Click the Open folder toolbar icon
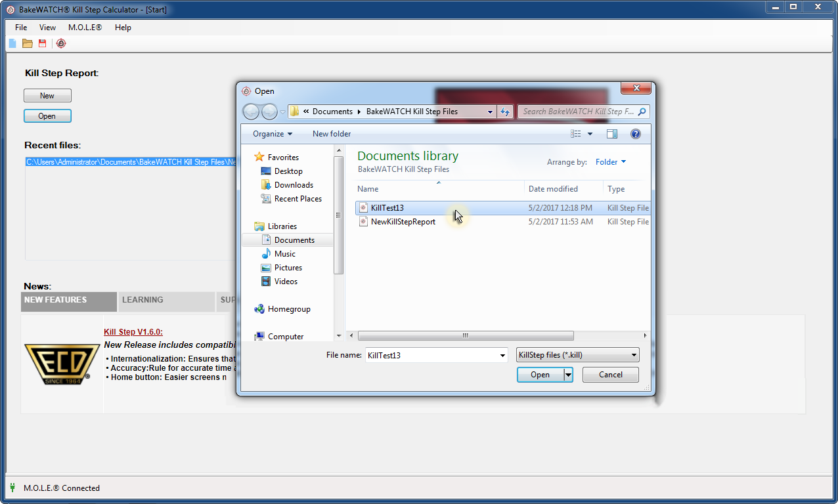Viewport: 838px width, 504px height. point(27,43)
